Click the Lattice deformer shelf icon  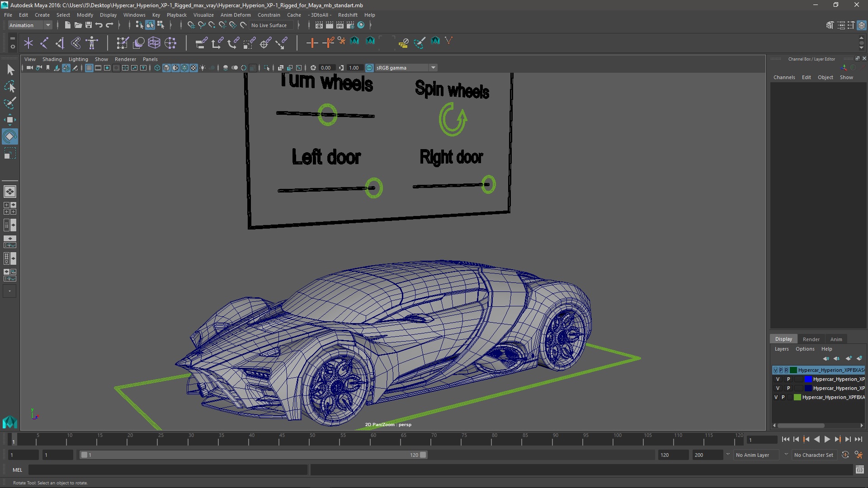[x=154, y=43]
